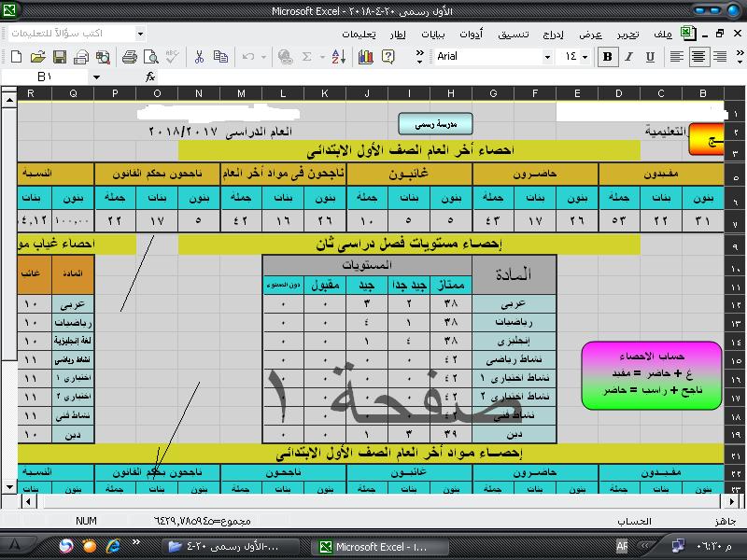Click the horizontal scrollbar at sheet bottom

[373, 501]
